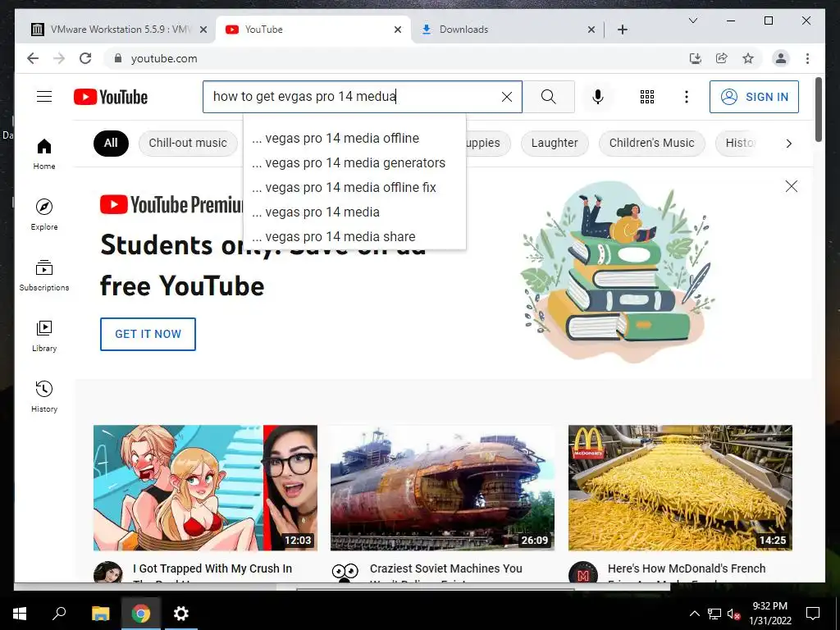The width and height of the screenshot is (840, 630).
Task: Go to Home in the sidebar
Action: pyautogui.click(x=44, y=153)
